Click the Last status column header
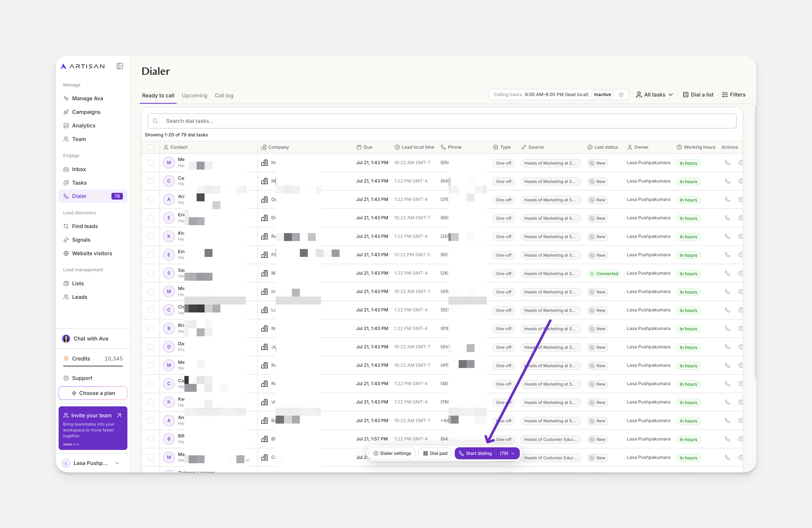The height and width of the screenshot is (528, 812). tap(602, 147)
